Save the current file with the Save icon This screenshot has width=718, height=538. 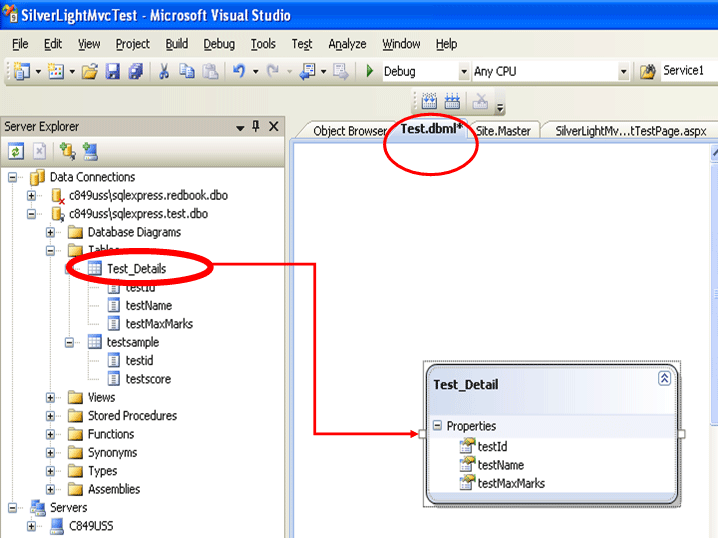click(113, 72)
